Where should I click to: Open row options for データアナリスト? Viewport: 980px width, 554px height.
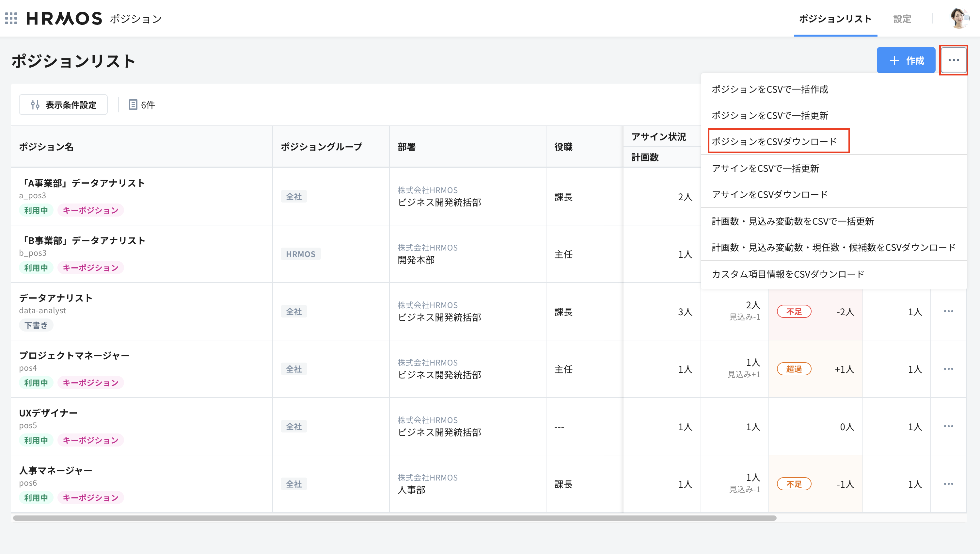pyautogui.click(x=949, y=311)
